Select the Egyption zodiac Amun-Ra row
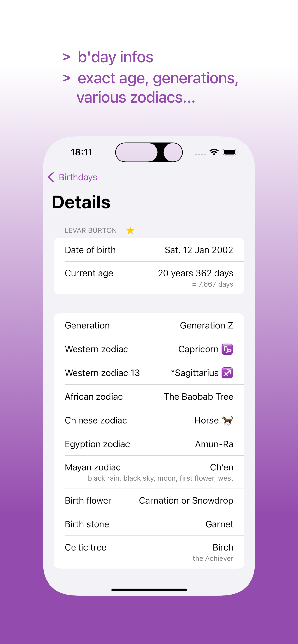Screen dimensions: 298x644 click(149, 444)
